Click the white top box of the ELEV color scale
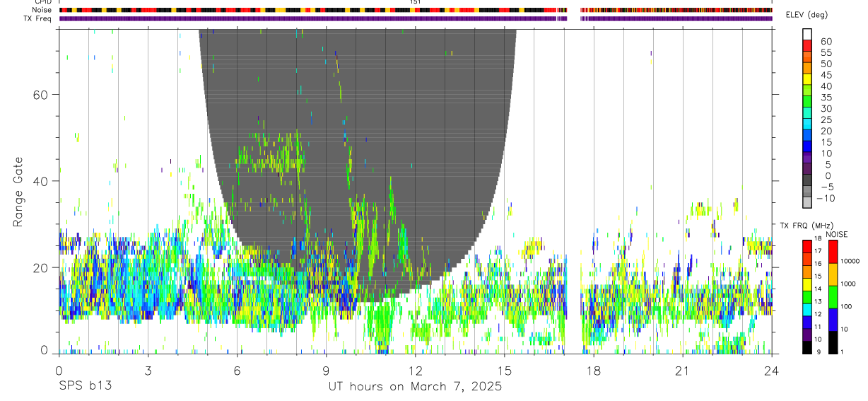The width and height of the screenshot is (868, 401). tap(807, 33)
